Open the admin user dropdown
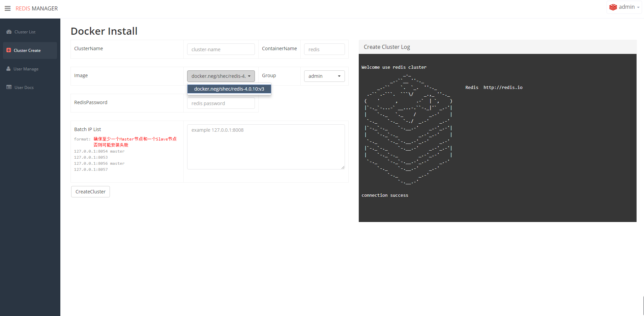This screenshot has height=316, width=644. point(624,7)
